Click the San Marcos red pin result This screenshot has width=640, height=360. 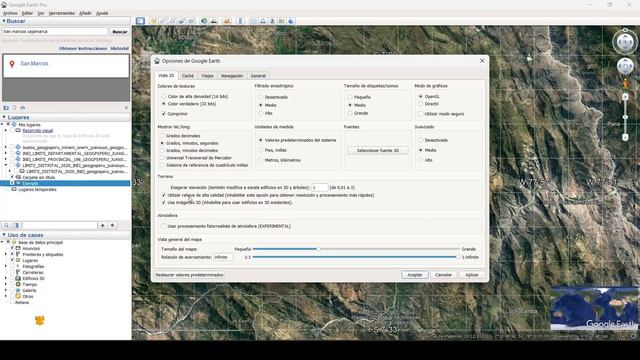coord(12,64)
